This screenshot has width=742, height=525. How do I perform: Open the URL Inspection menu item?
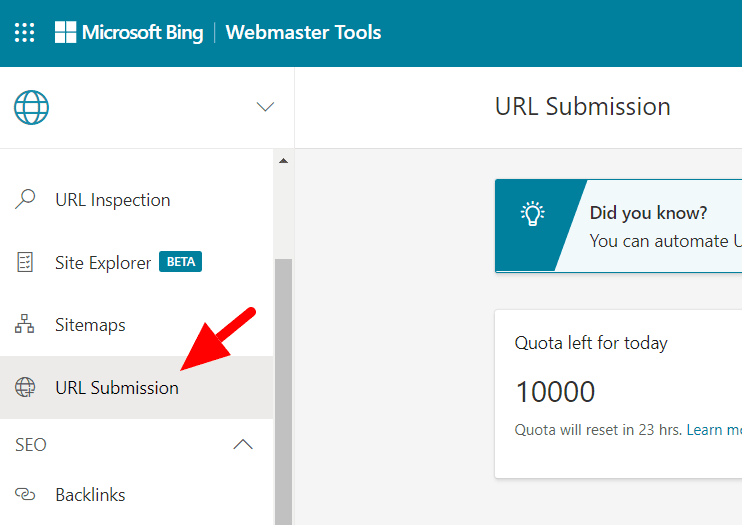coord(112,200)
